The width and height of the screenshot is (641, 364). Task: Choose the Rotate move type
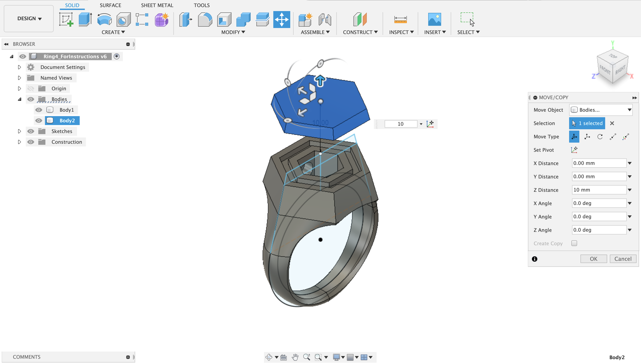point(600,136)
